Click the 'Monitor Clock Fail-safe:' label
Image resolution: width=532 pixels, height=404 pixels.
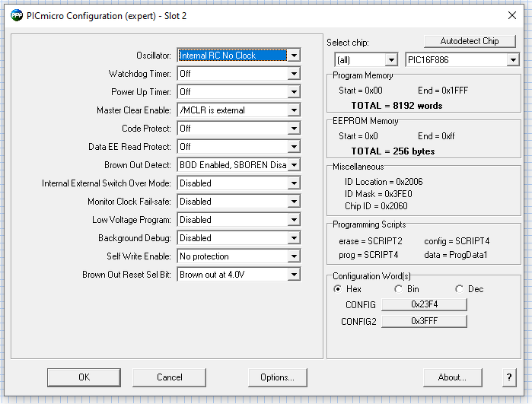point(129,202)
